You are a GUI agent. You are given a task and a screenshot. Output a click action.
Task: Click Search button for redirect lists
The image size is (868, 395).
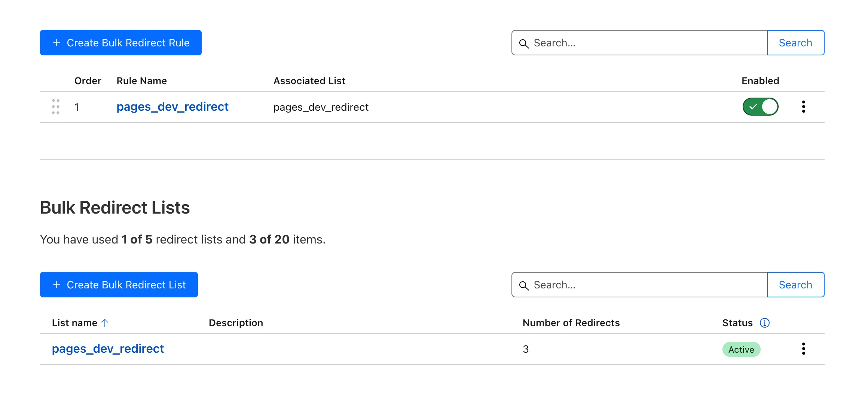(795, 285)
